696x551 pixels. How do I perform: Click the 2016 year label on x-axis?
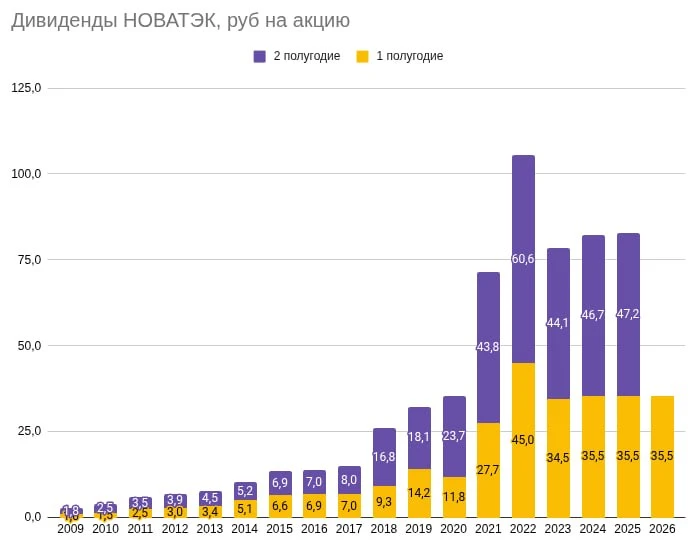314,529
